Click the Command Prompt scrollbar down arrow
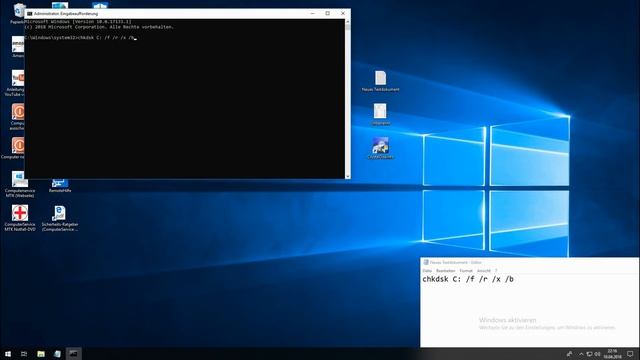 [347, 176]
